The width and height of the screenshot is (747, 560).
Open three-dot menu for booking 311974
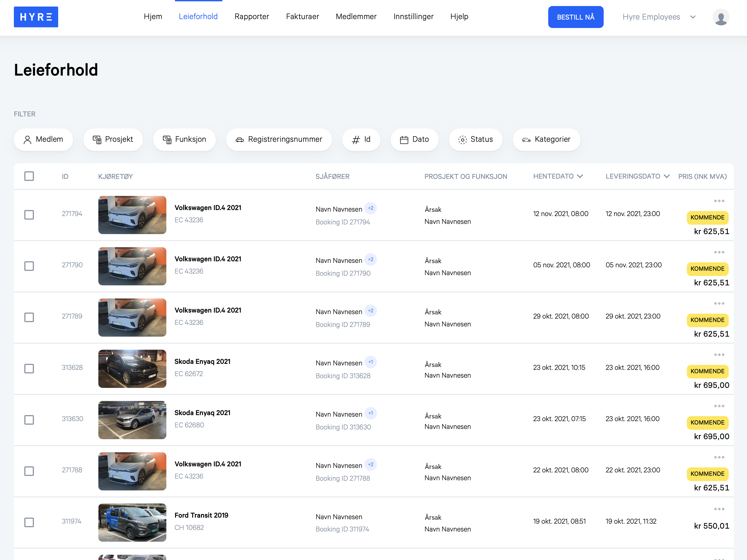[x=719, y=509]
